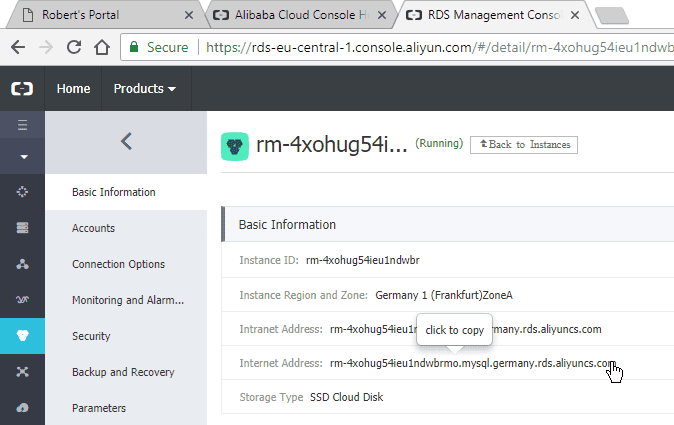The height and width of the screenshot is (425, 674).
Task: Expand the sidebar small down-arrow
Action: 24,157
